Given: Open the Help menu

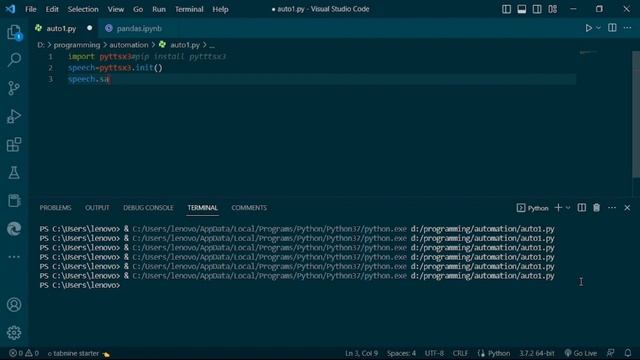Looking at the screenshot, I should [x=220, y=9].
